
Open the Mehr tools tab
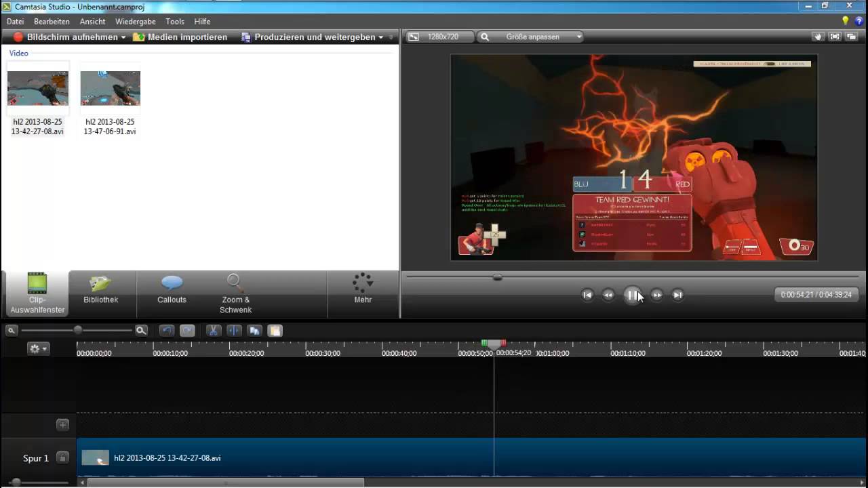(x=363, y=289)
